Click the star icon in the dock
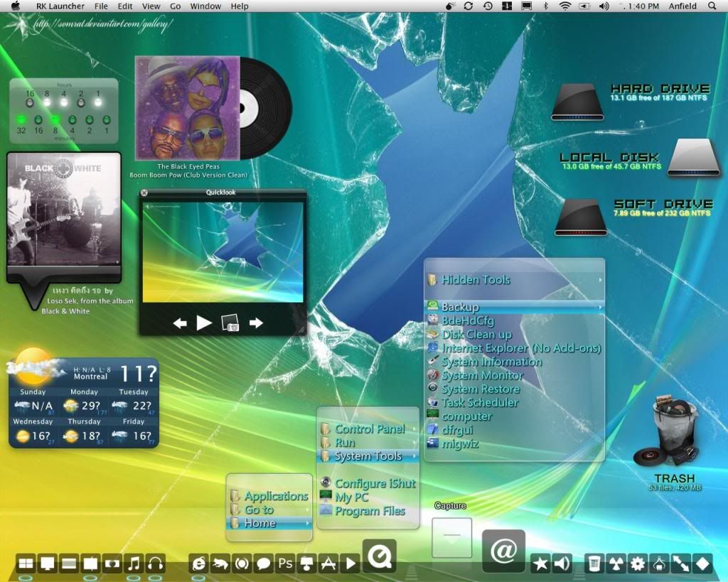The image size is (728, 582). point(540,564)
